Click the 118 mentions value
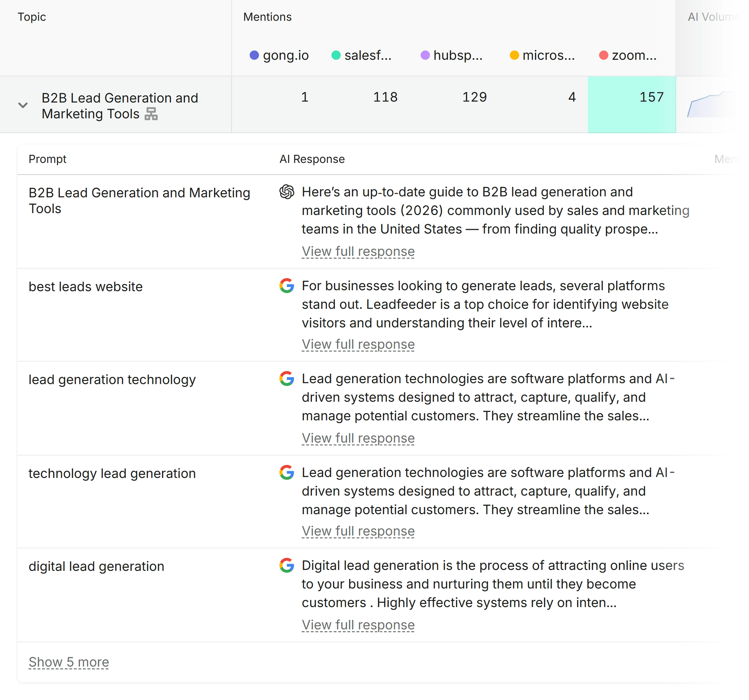This screenshot has height=700, width=749. click(x=385, y=97)
